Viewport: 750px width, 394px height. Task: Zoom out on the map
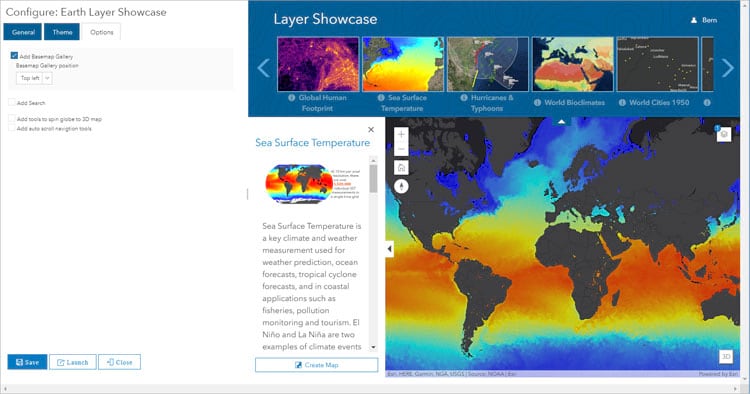(401, 149)
